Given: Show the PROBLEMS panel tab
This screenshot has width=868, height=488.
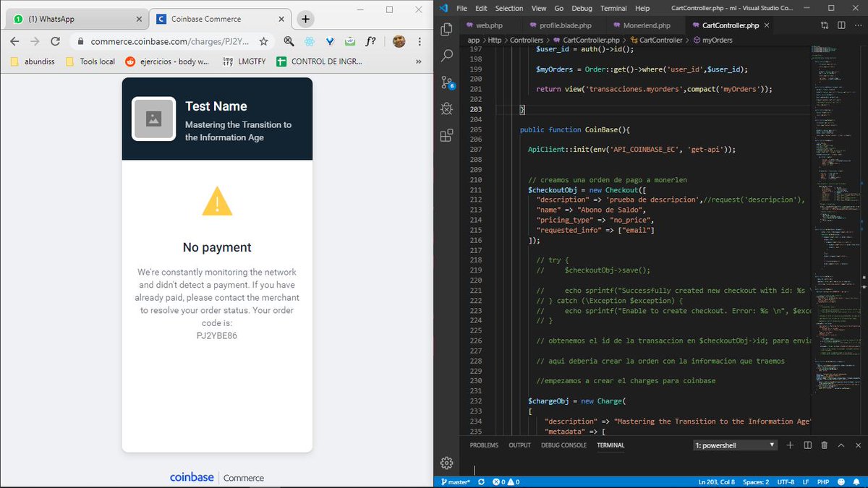Looking at the screenshot, I should (484, 445).
